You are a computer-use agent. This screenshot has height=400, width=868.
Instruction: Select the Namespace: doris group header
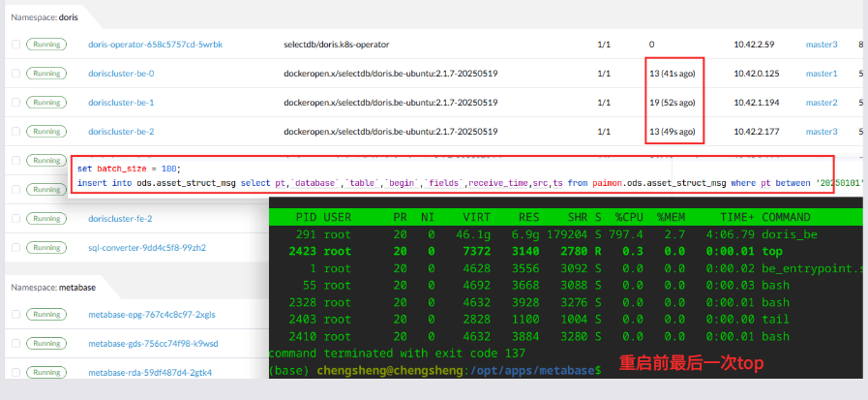(x=45, y=17)
